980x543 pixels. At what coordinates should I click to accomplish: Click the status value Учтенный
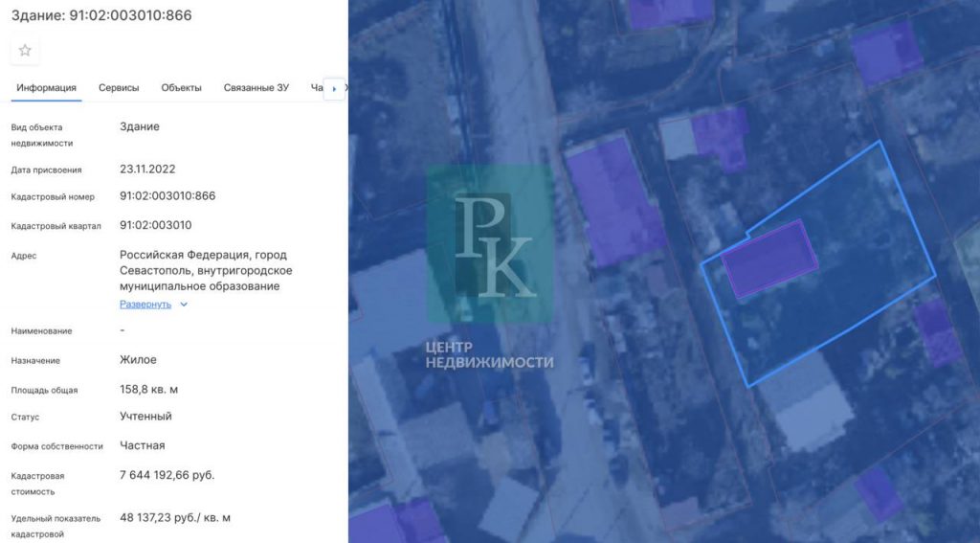coord(145,417)
